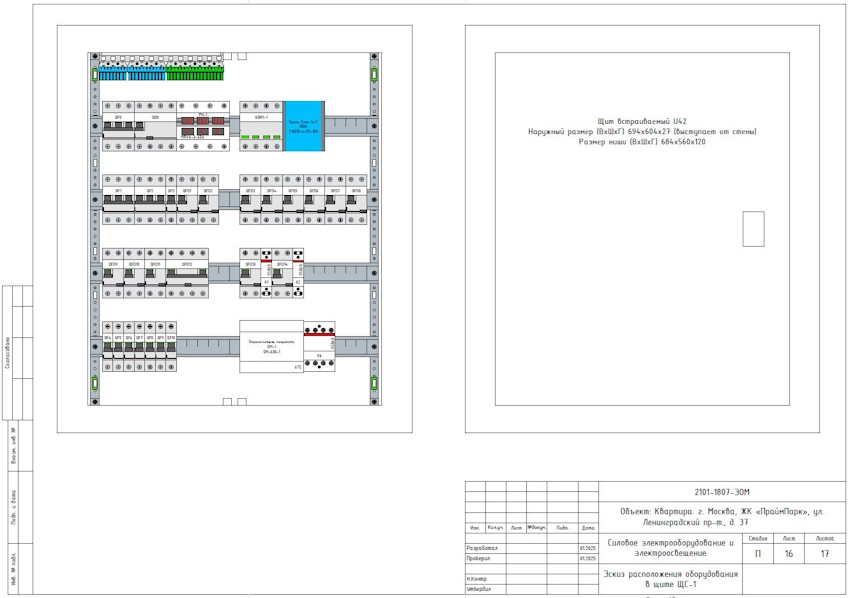
Task: Click the QF4 breaker on the bottom row
Action: point(107,347)
